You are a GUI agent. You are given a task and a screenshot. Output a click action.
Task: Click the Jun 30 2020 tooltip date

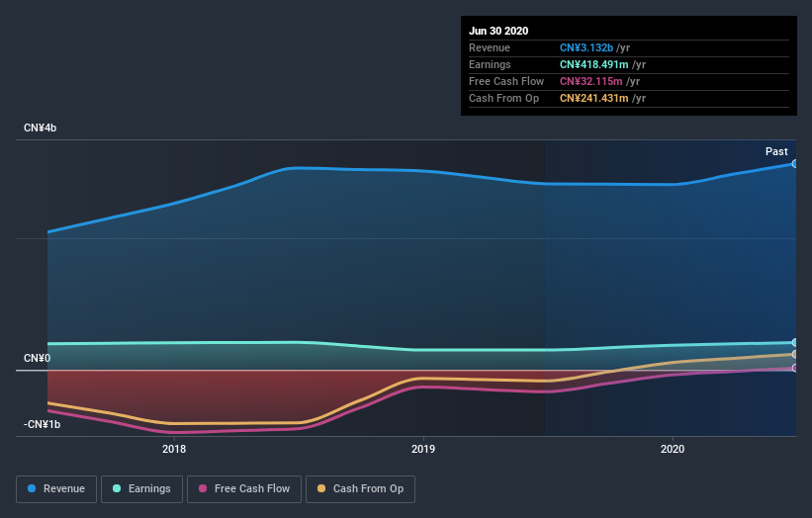point(498,31)
